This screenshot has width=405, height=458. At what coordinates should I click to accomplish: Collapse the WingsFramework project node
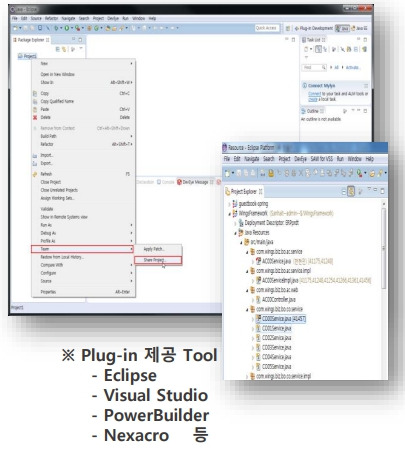pos(229,214)
